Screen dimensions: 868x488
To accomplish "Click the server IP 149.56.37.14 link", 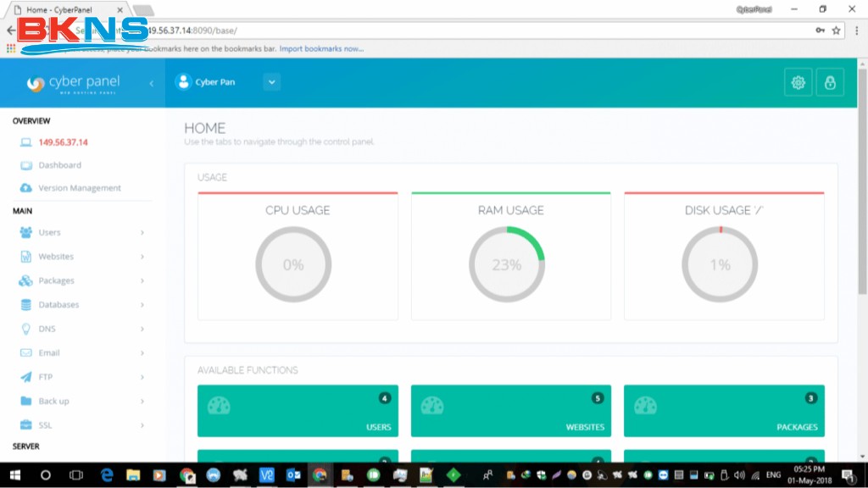I will [x=63, y=142].
